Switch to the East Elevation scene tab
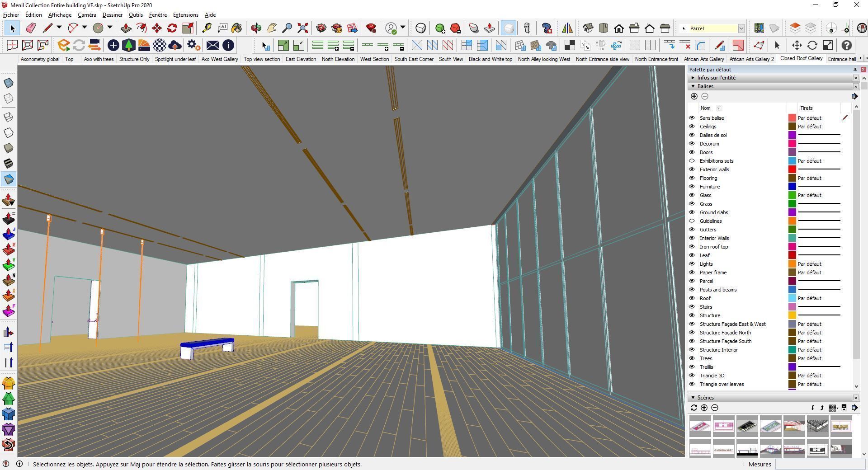 click(300, 59)
